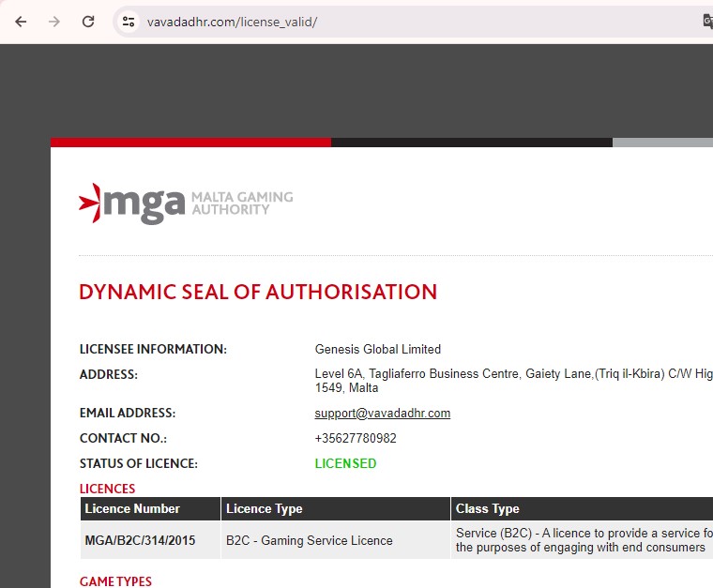Select B2C - Gaming Service Licence cell
The image size is (713, 588).
click(336, 540)
